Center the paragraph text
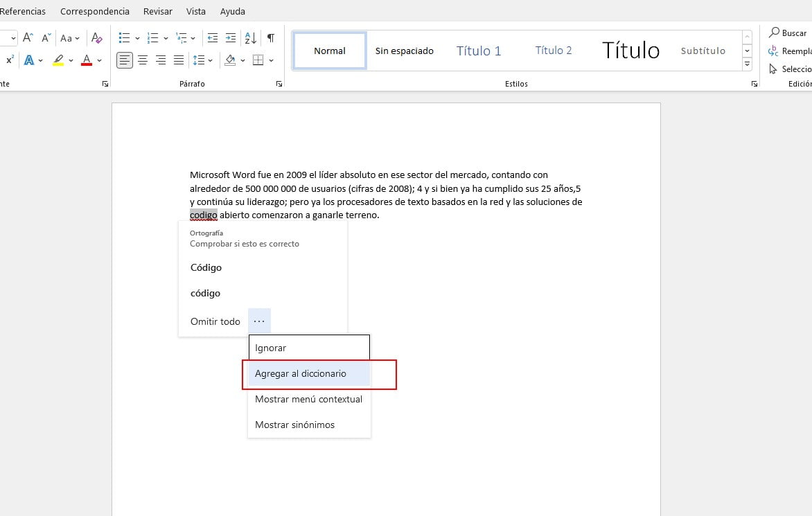Viewport: 812px width, 516px height. click(143, 60)
